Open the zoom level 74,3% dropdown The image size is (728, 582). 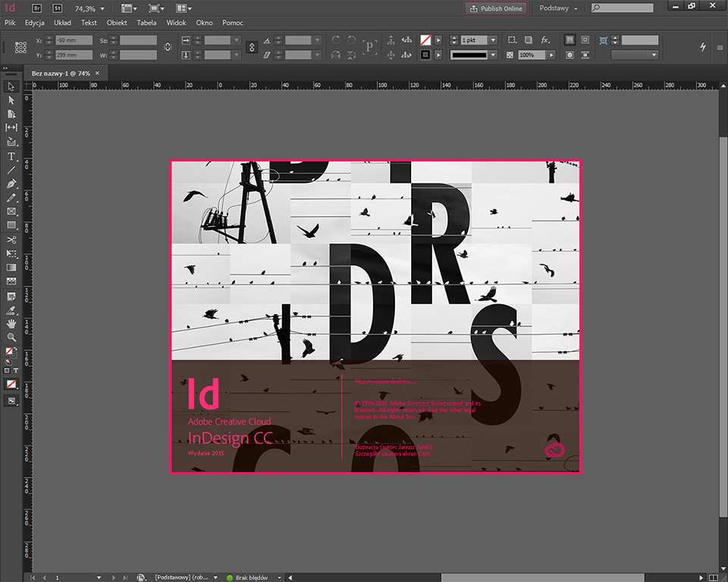[x=101, y=8]
